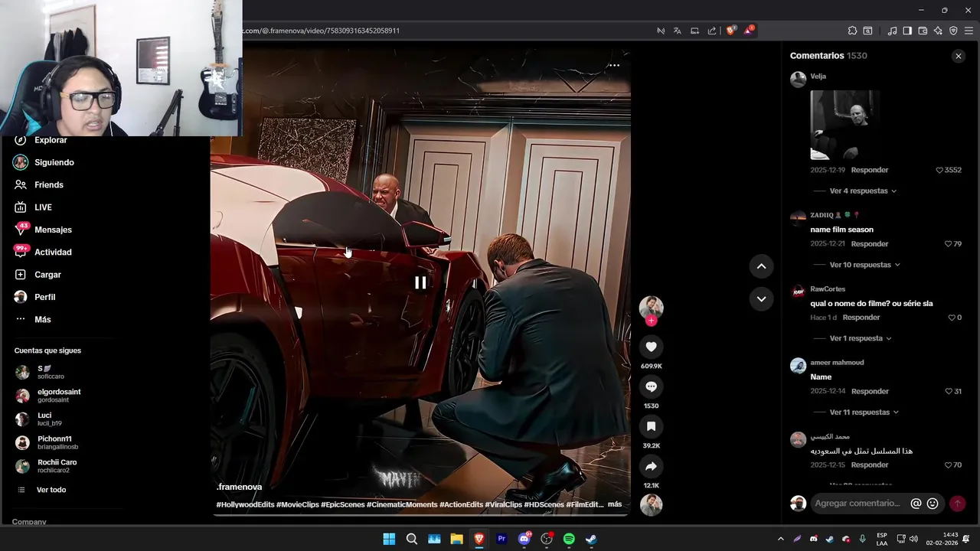Expand Ver 11 respuestas replies
This screenshot has width=980, height=551.
click(864, 412)
